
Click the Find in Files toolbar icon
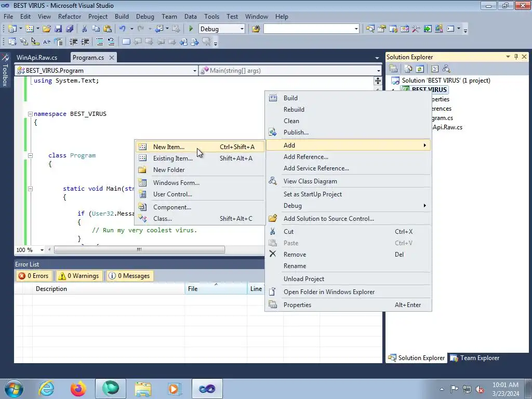pyautogui.click(x=256, y=29)
